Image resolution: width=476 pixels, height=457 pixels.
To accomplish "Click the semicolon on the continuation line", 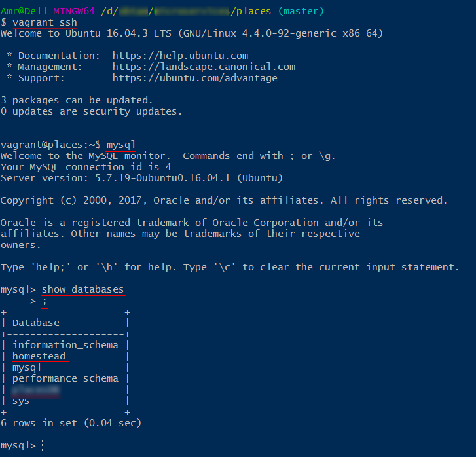I will click(45, 301).
